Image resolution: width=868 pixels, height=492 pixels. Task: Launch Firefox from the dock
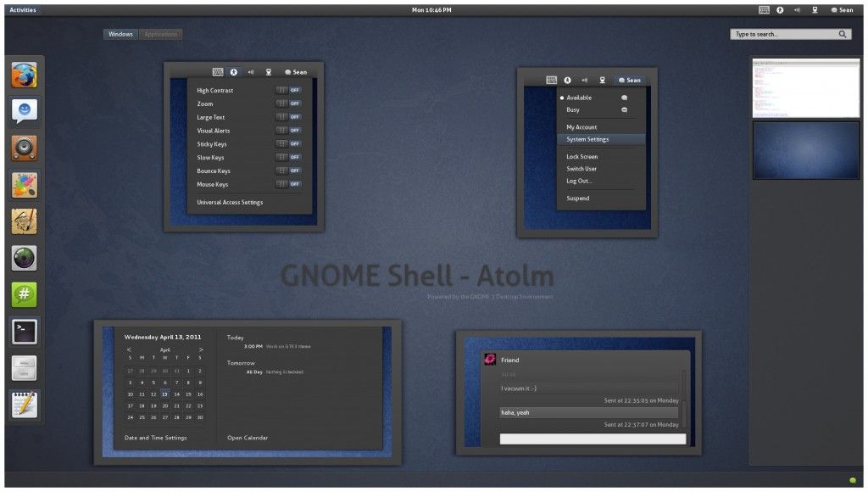pos(25,75)
